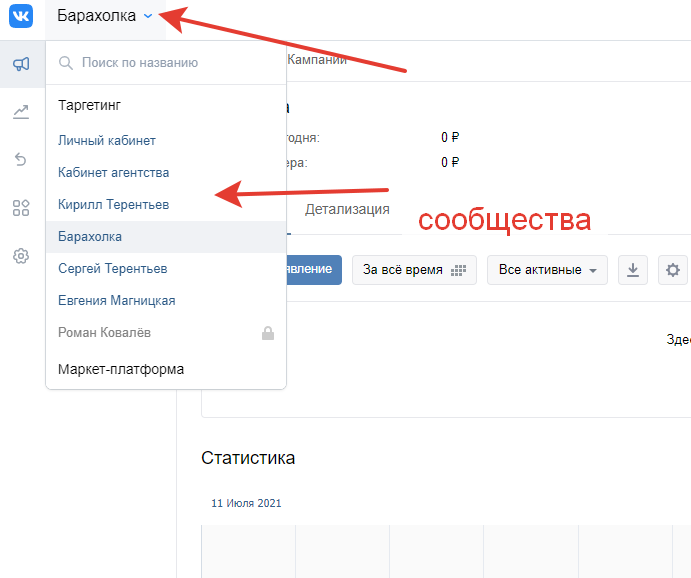Click the return arrow sidebar icon
This screenshot has width=691, height=578.
coord(21,159)
